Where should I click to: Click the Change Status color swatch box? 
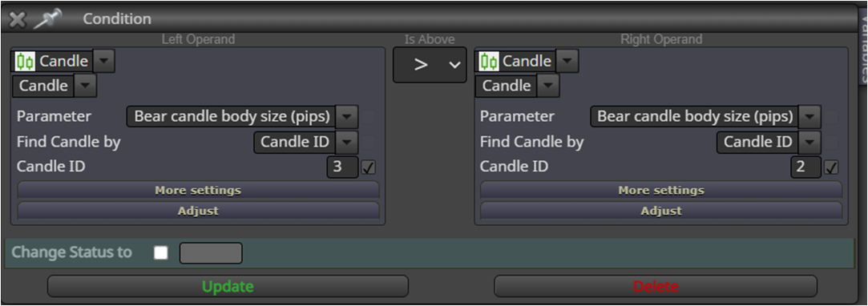pyautogui.click(x=211, y=253)
